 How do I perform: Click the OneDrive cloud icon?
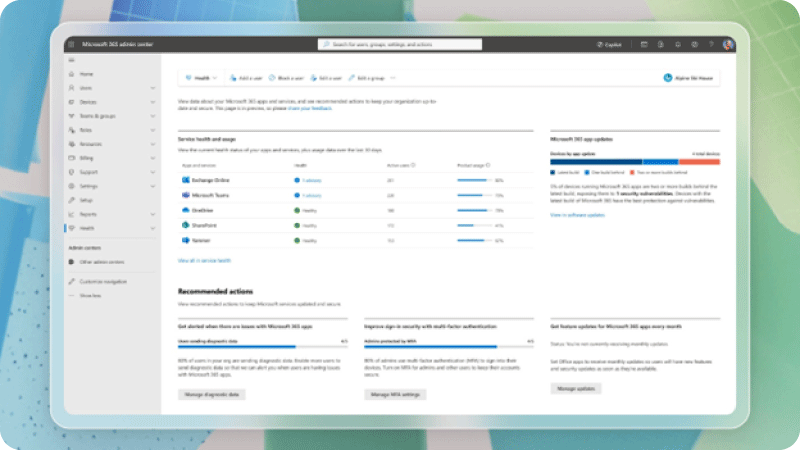pyautogui.click(x=186, y=210)
